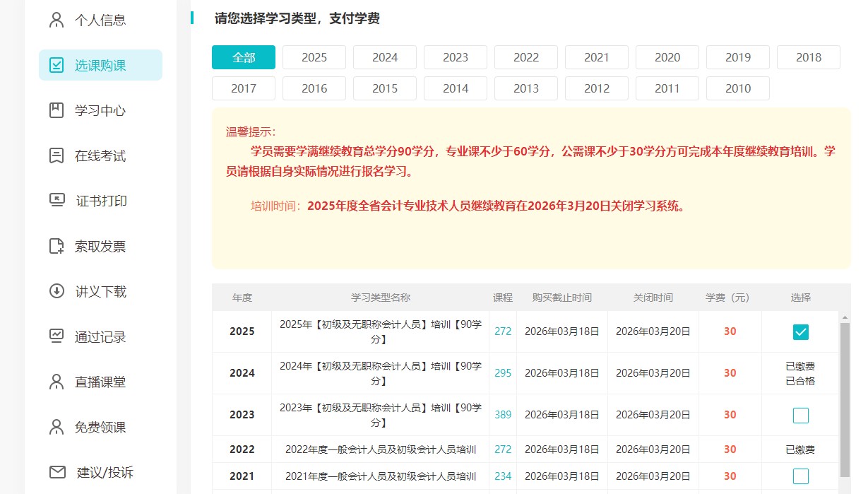This screenshot has height=494, width=868.
Task: Click the 通过记录 chart icon
Action: 57,336
